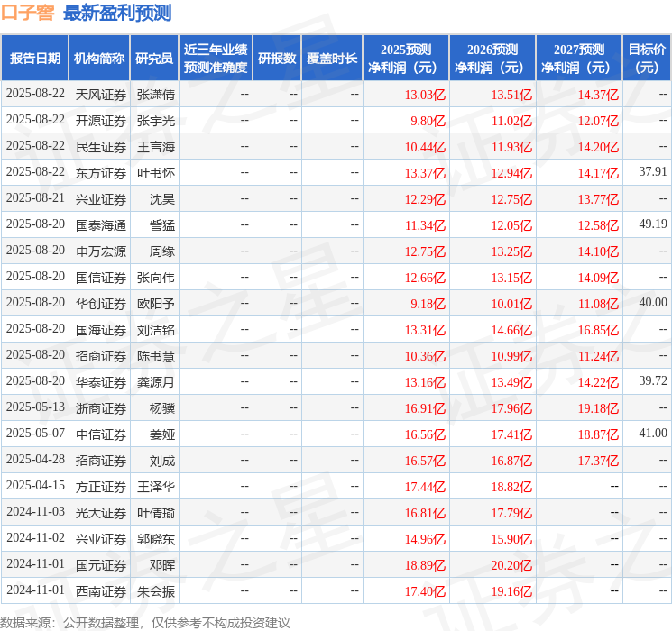
Task: Select the 中信证券 institution cell
Action: (x=101, y=434)
